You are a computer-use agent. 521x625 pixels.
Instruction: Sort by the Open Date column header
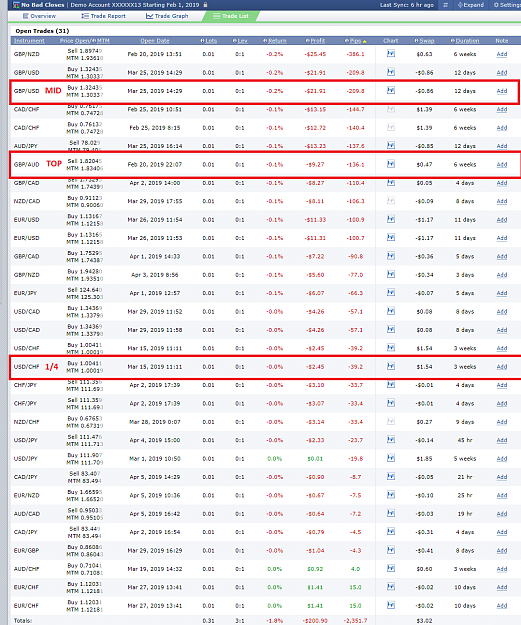click(x=155, y=41)
